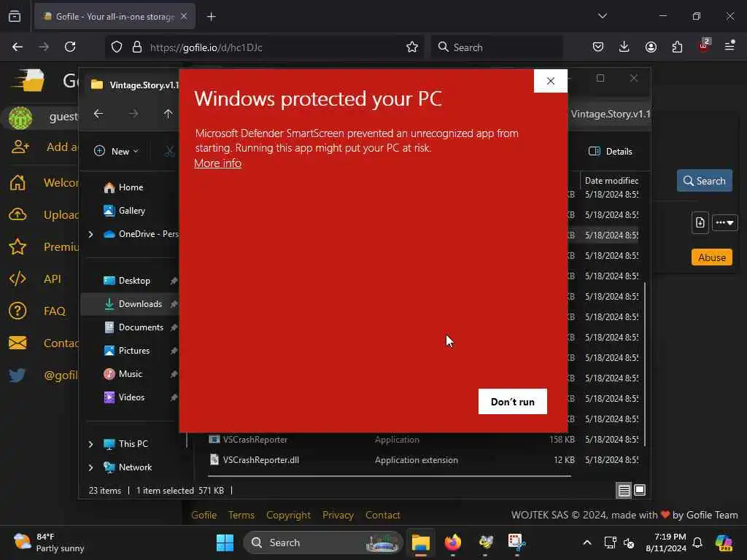
Task: Go back in File Explorer navigation
Action: [98, 114]
